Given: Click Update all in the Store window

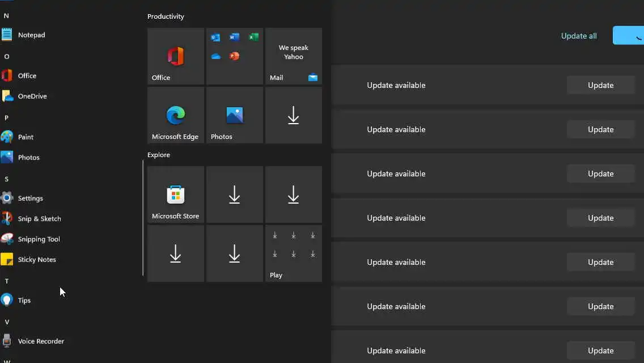Looking at the screenshot, I should (x=579, y=36).
